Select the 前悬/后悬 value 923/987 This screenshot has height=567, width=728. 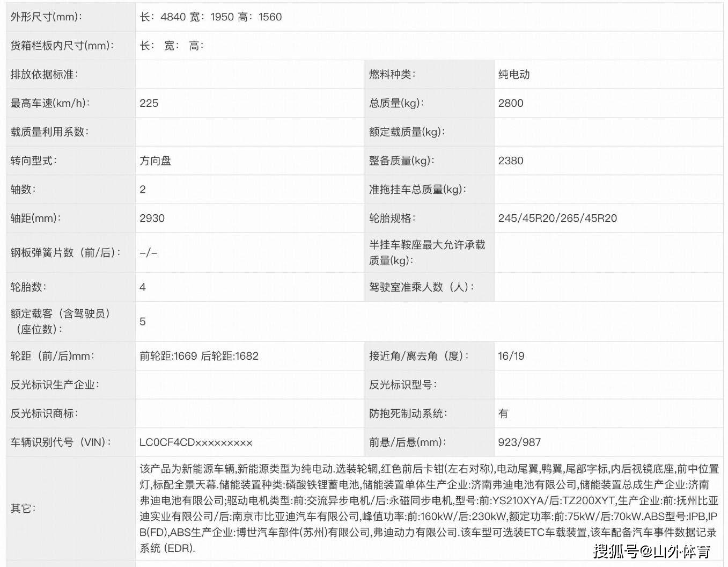pos(519,442)
